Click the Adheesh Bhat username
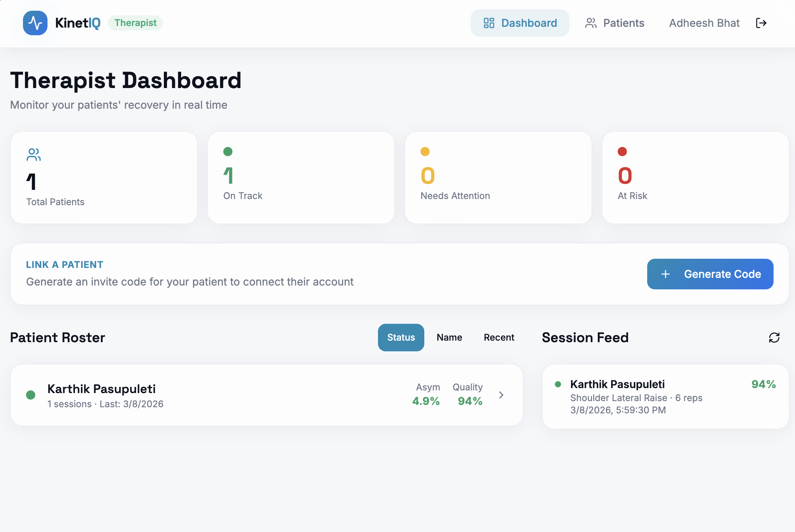 704,23
